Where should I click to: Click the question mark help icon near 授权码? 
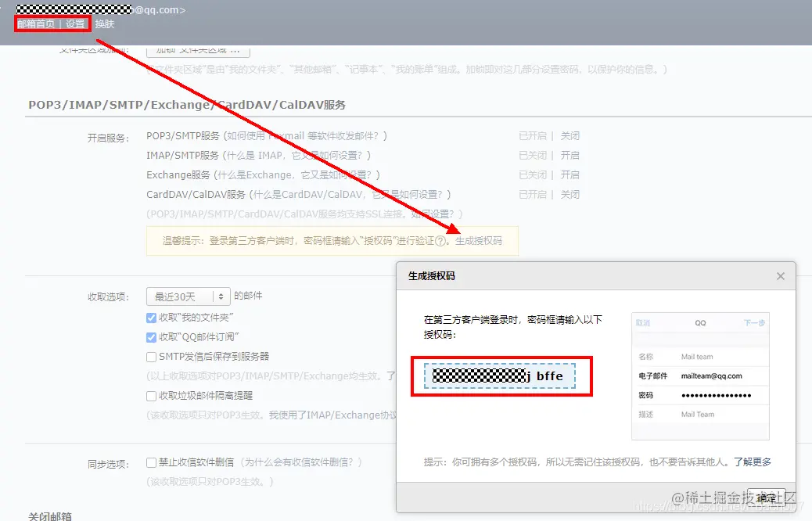coord(440,241)
